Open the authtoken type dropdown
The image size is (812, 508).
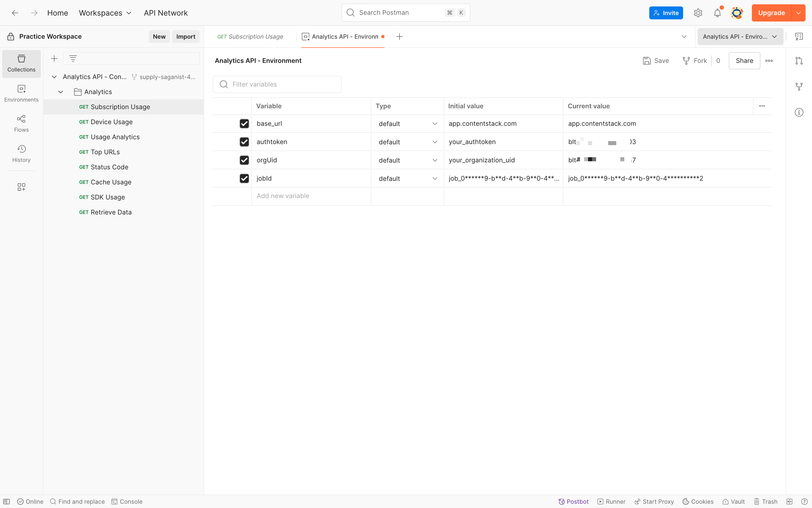point(407,142)
